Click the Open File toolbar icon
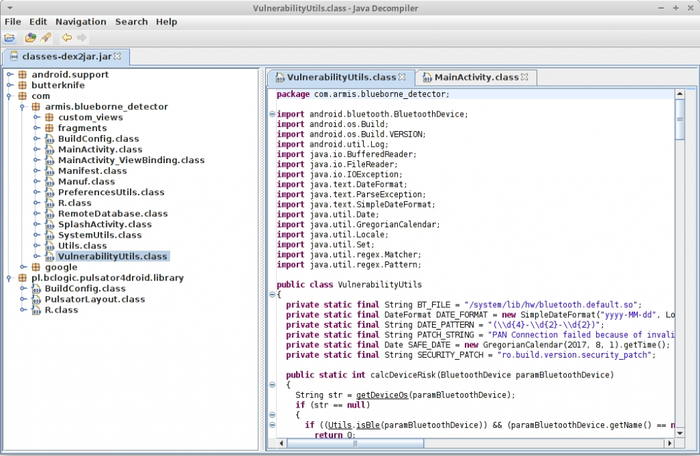The height and width of the screenshot is (456, 700). pyautogui.click(x=10, y=37)
